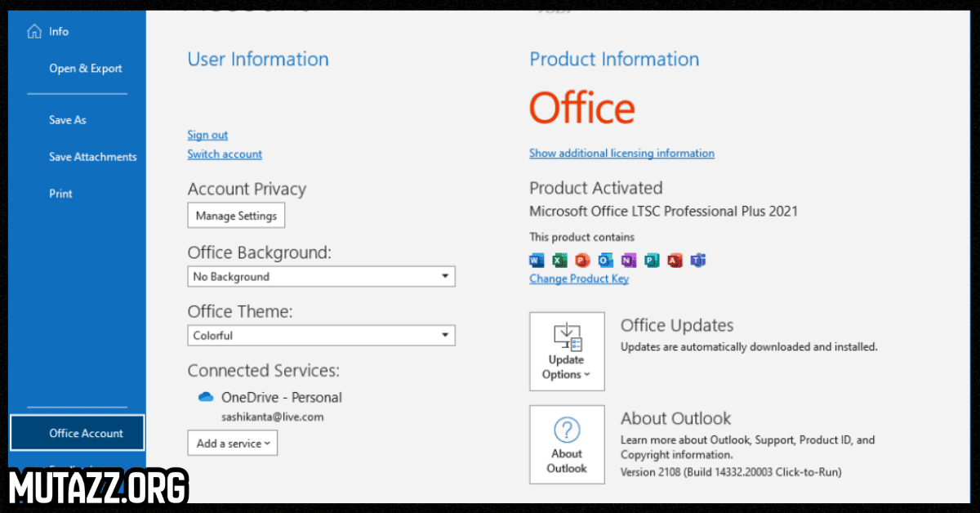This screenshot has height=513, width=980.
Task: Click the Info home icon in sidebar
Action: [34, 32]
